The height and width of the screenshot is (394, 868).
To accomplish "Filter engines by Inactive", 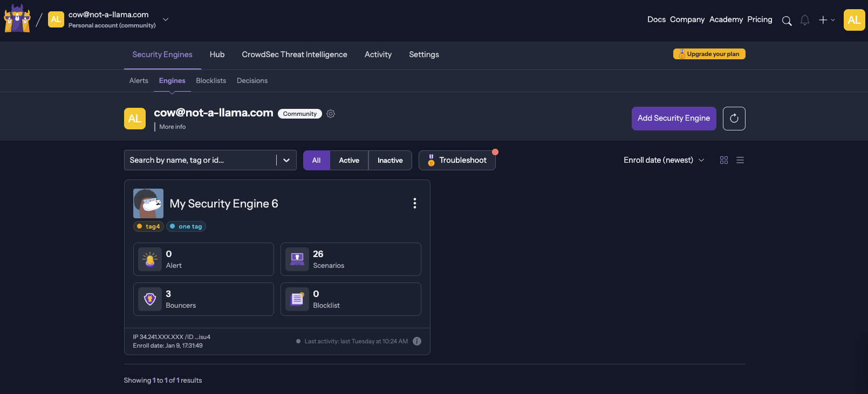I will click(390, 160).
